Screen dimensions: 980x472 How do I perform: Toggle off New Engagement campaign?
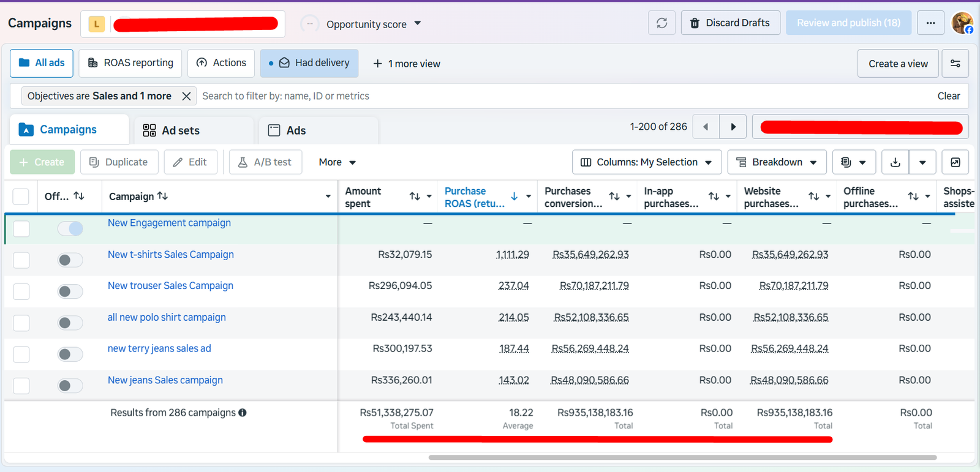coord(70,228)
